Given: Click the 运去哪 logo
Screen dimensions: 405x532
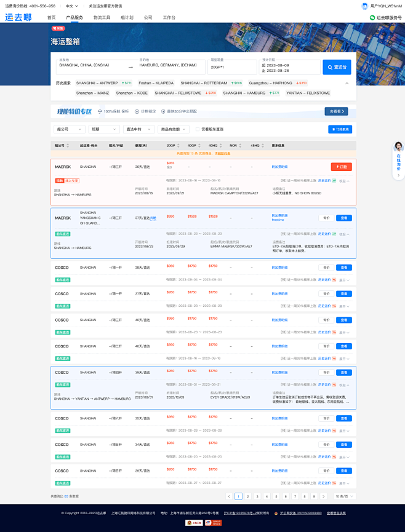Looking at the screenshot, I should coord(18,17).
